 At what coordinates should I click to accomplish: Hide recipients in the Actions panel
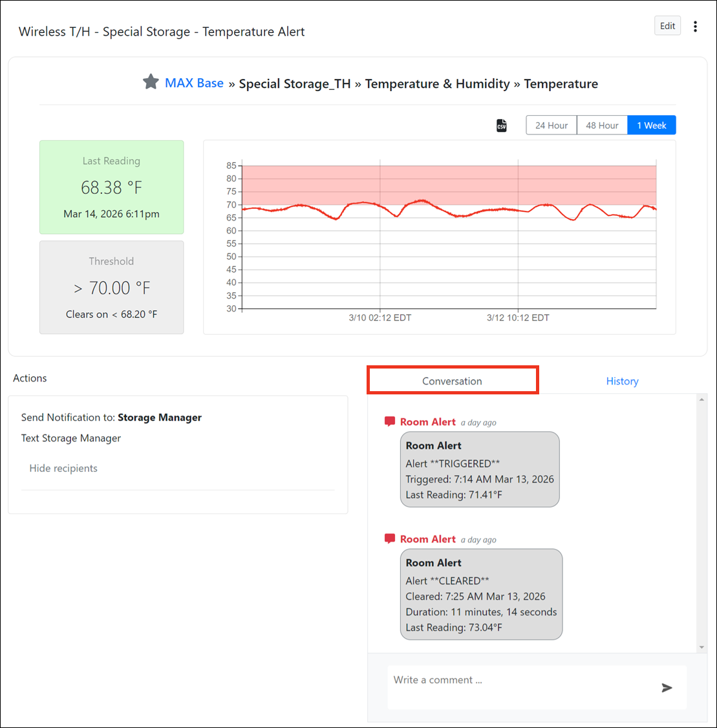point(63,468)
